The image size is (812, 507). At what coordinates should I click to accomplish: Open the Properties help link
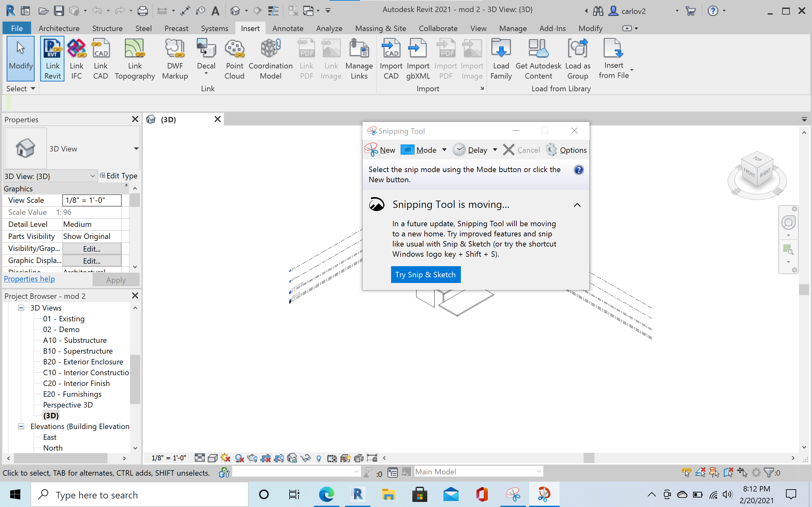point(29,279)
